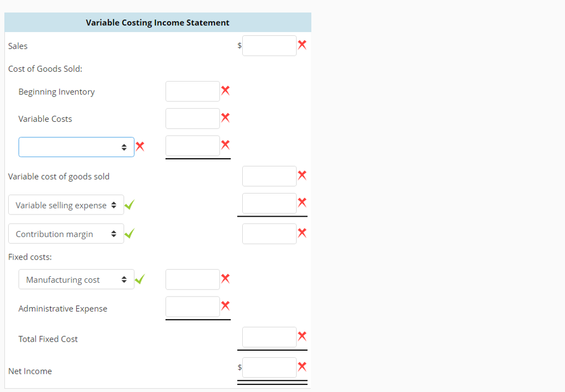Click the red X beside Net Income field

[302, 366]
